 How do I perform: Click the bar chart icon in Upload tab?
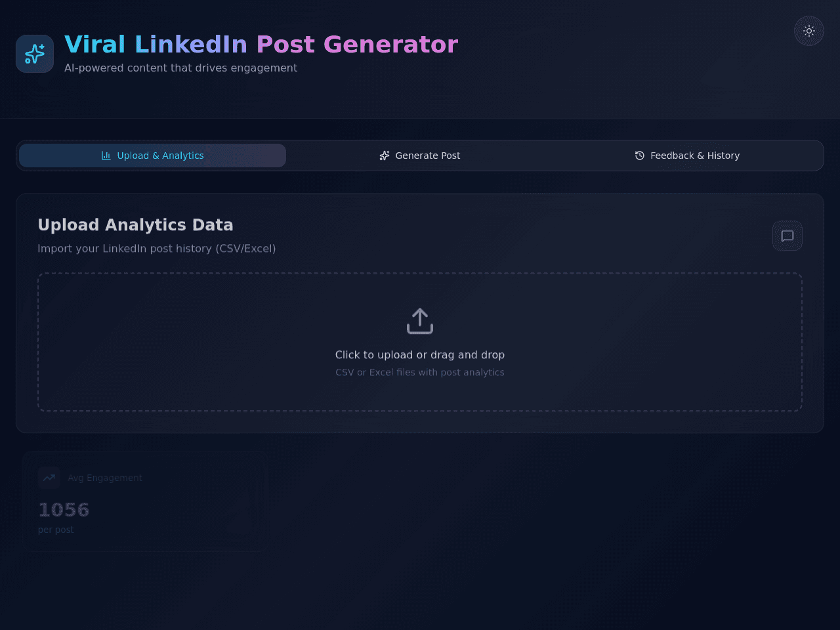106,156
